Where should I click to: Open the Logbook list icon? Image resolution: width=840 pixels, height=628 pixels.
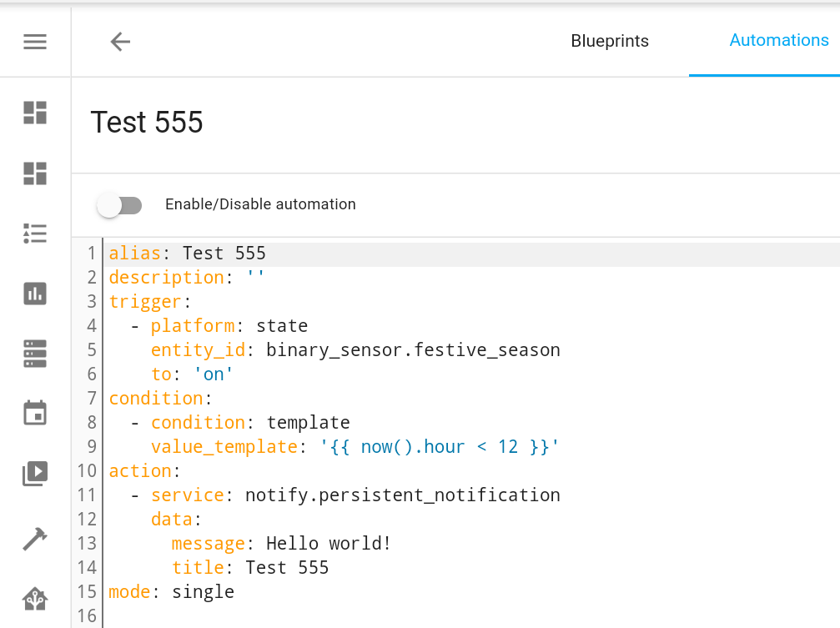[35, 234]
